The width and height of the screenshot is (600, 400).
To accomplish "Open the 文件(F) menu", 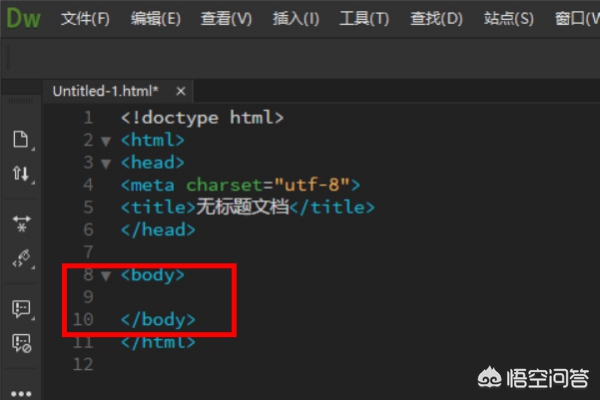I will click(85, 18).
